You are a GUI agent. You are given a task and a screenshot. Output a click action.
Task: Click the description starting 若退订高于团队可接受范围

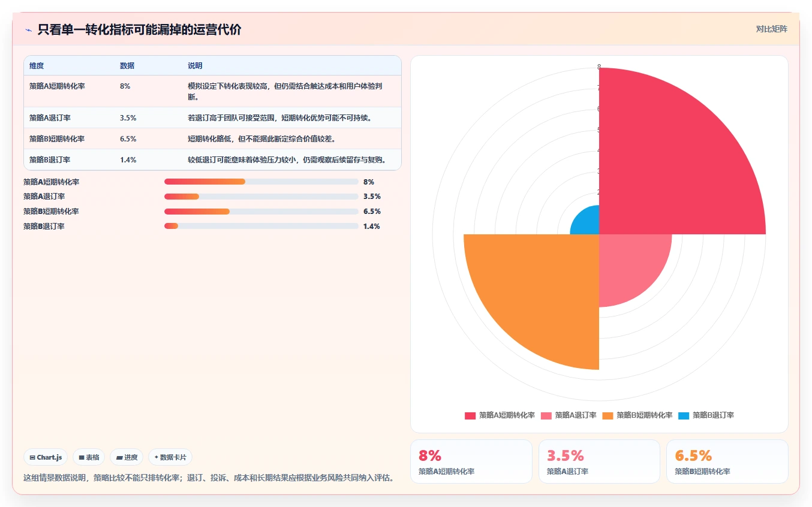(x=280, y=118)
